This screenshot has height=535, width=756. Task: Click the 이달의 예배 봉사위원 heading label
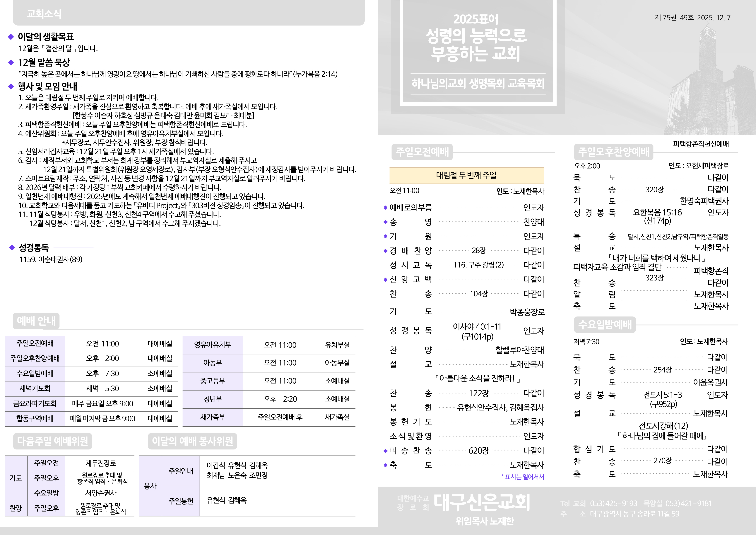pyautogui.click(x=192, y=441)
